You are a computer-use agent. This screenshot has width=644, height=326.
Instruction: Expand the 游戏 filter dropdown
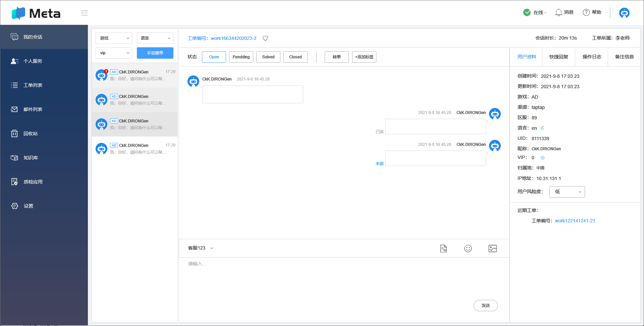(x=114, y=38)
